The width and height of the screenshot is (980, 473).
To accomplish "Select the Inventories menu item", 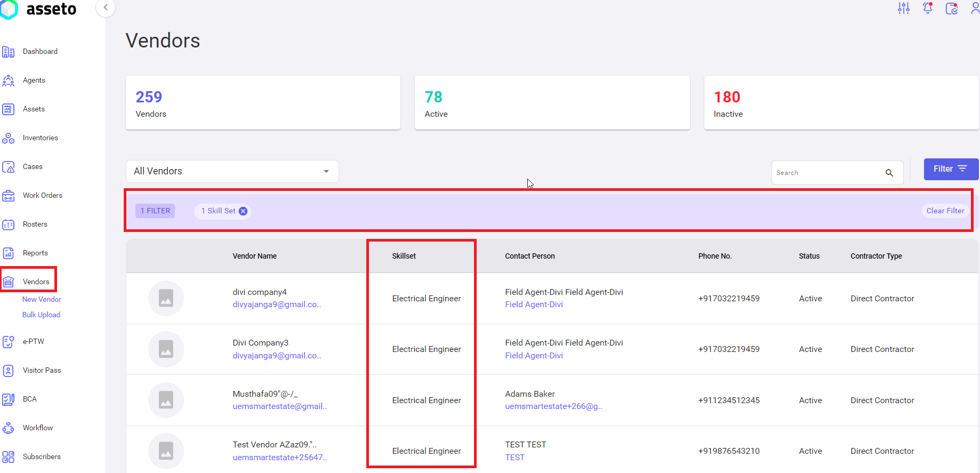I will 41,138.
